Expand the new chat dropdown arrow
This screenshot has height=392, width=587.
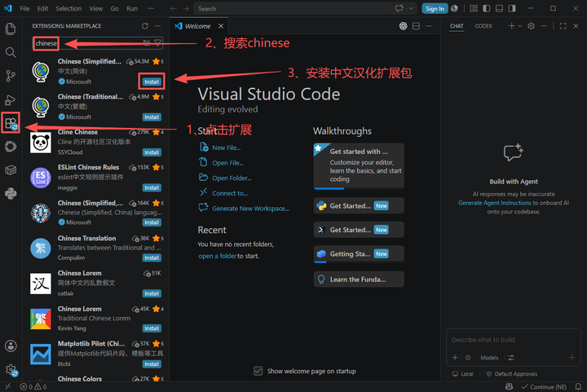519,26
